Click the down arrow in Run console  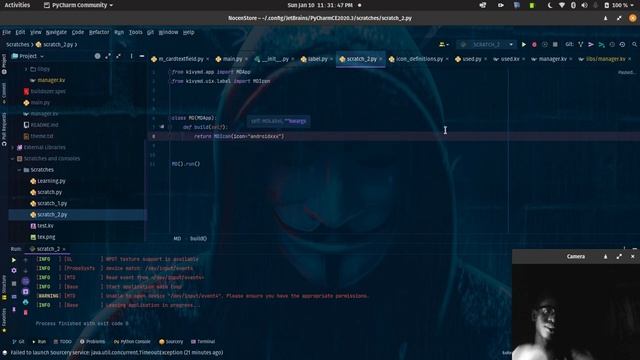point(25,270)
